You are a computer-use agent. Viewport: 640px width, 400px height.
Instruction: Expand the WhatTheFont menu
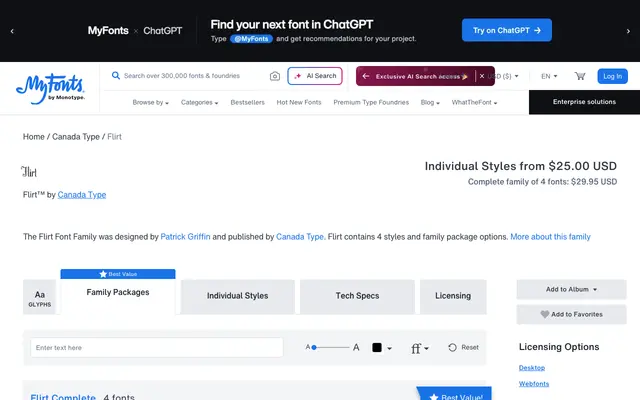(474, 102)
